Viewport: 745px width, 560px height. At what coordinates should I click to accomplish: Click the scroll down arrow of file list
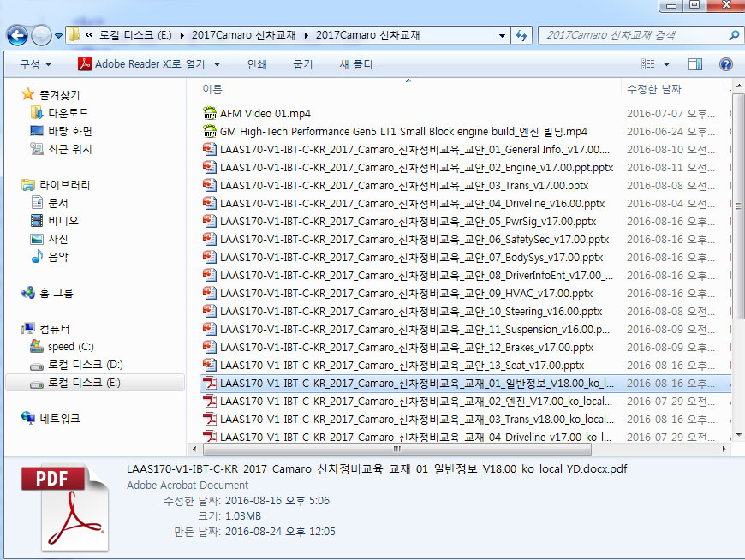click(738, 435)
